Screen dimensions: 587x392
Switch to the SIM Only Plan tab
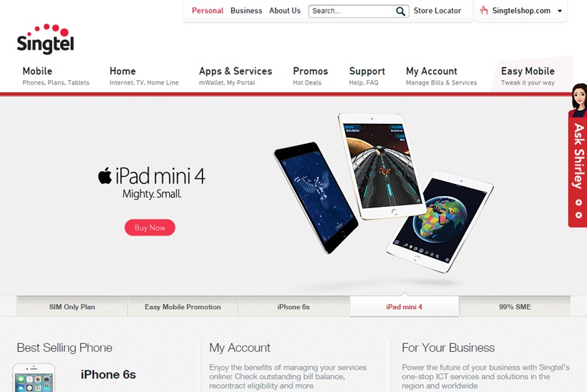[x=72, y=307]
